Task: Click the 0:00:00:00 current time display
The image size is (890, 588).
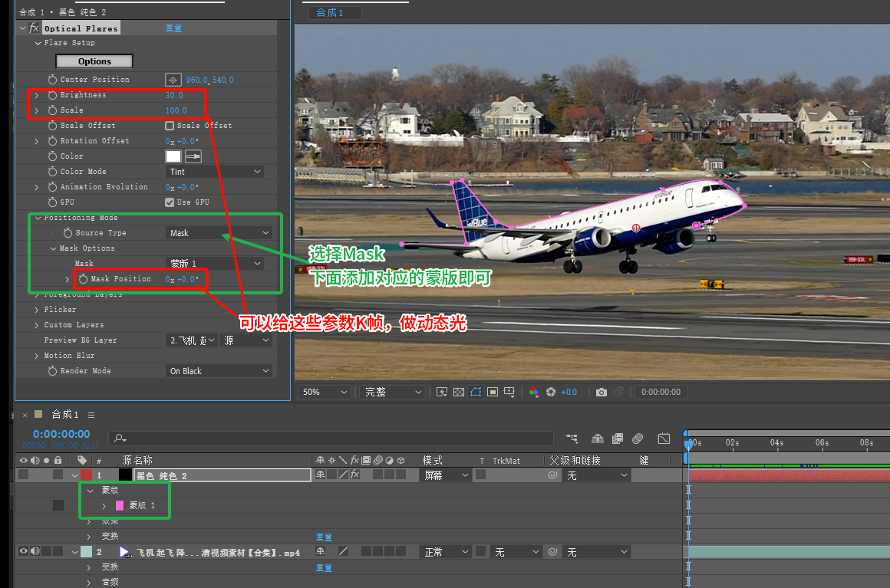Action: pyautogui.click(x=61, y=434)
